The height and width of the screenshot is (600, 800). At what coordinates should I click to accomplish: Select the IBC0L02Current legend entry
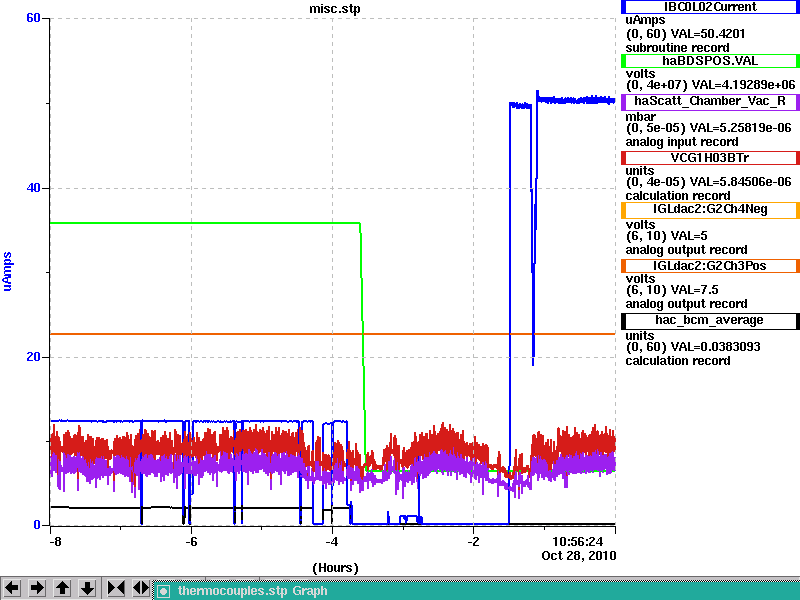[x=710, y=7]
